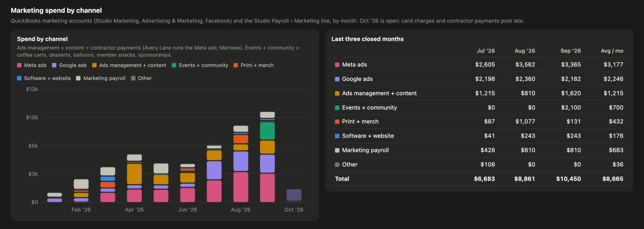The image size is (644, 229).
Task: Toggle the Google ads legend entry
Action: pos(69,65)
